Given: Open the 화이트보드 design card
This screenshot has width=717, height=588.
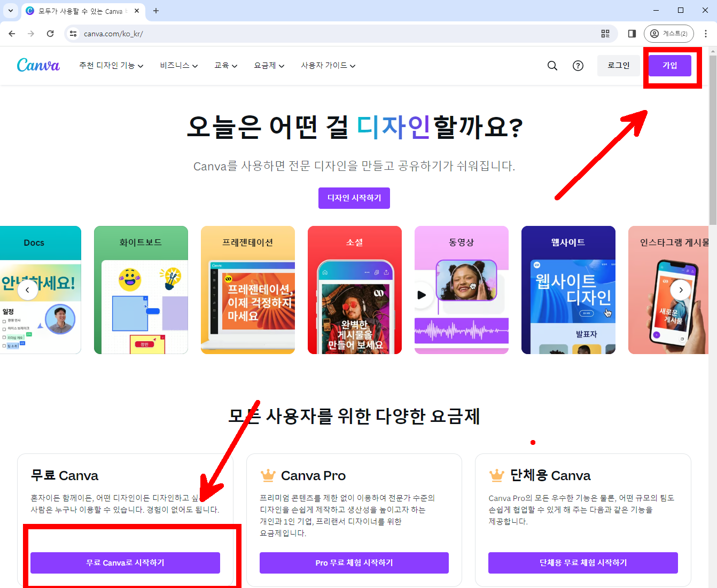Looking at the screenshot, I should click(141, 290).
